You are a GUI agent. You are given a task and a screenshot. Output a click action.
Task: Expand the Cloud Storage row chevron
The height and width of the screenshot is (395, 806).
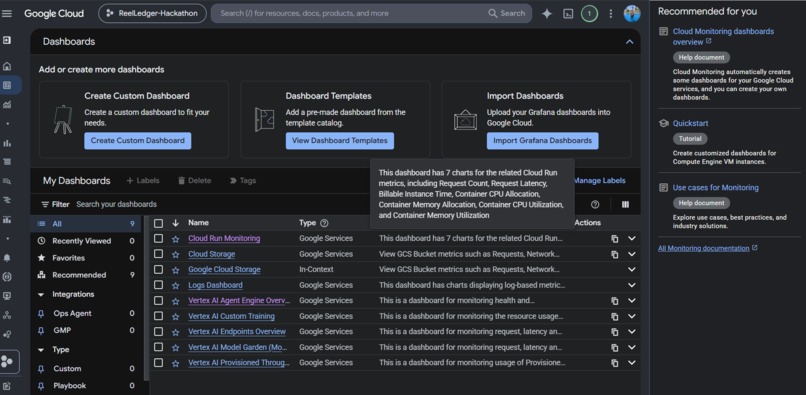[632, 254]
